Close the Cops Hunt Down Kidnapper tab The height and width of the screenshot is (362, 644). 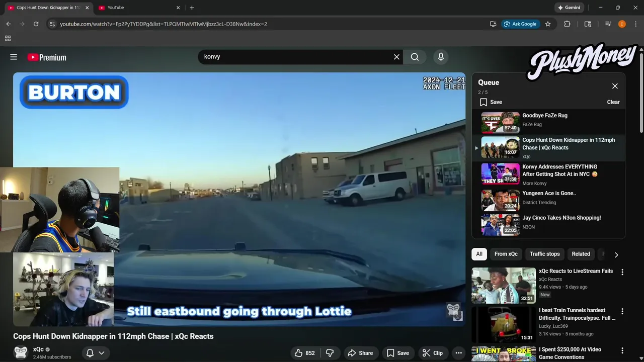[x=87, y=8]
